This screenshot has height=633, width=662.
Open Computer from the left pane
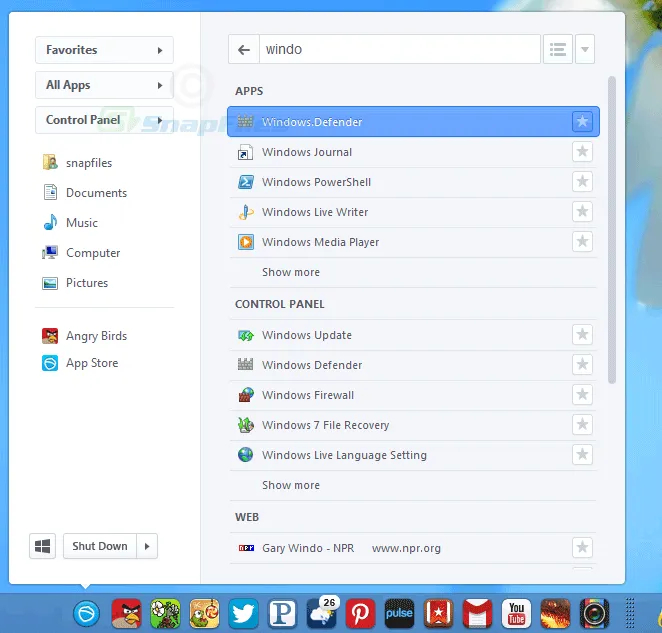81,253
